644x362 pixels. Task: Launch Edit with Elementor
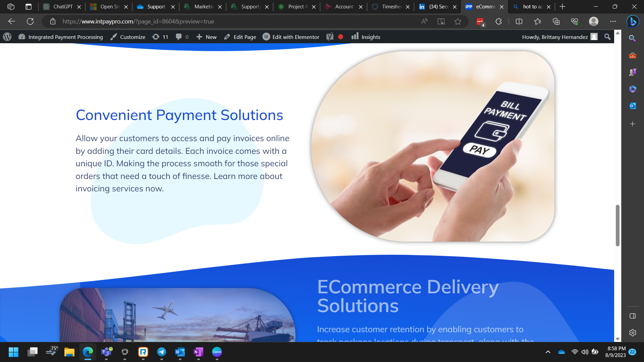pos(290,37)
